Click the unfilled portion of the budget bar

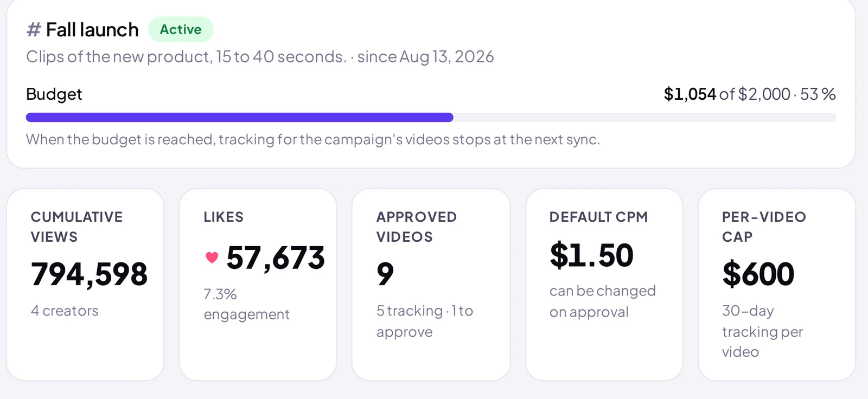click(644, 118)
